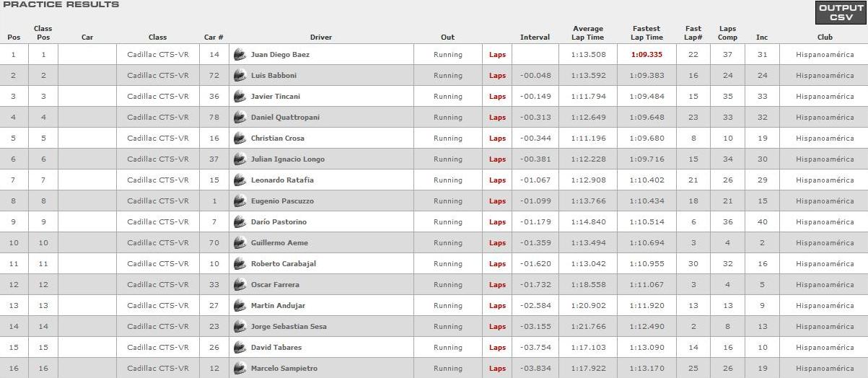Open driver profile Julian Ignacio Longo
Viewport: 868px width, 378px height.
(288, 159)
